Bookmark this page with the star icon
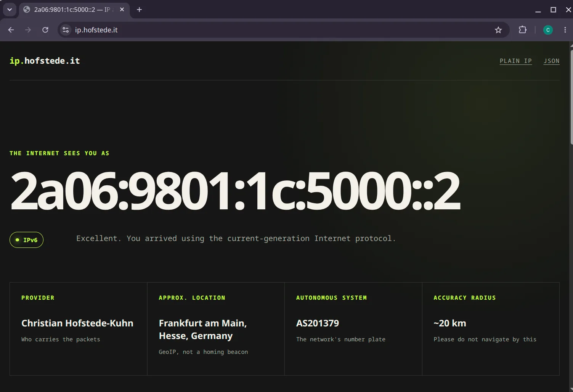The width and height of the screenshot is (573, 392). tap(498, 30)
